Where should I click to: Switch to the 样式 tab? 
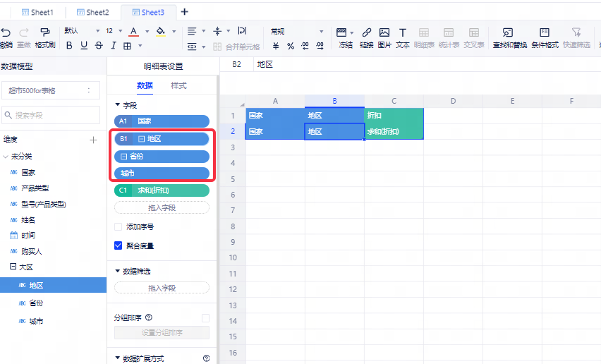click(x=178, y=85)
